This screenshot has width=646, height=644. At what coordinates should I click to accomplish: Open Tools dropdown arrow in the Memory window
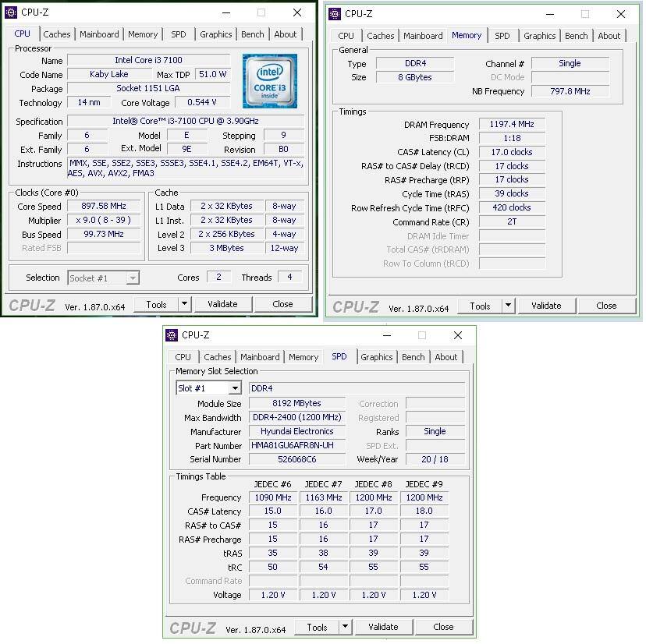[x=508, y=306]
